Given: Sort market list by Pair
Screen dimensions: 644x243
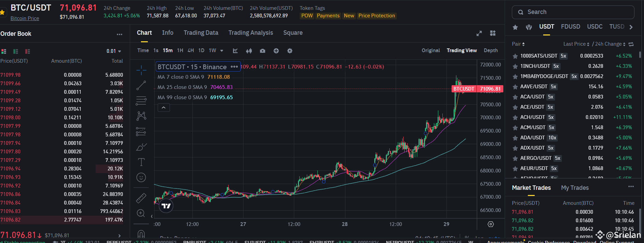Looking at the screenshot, I should point(518,44).
